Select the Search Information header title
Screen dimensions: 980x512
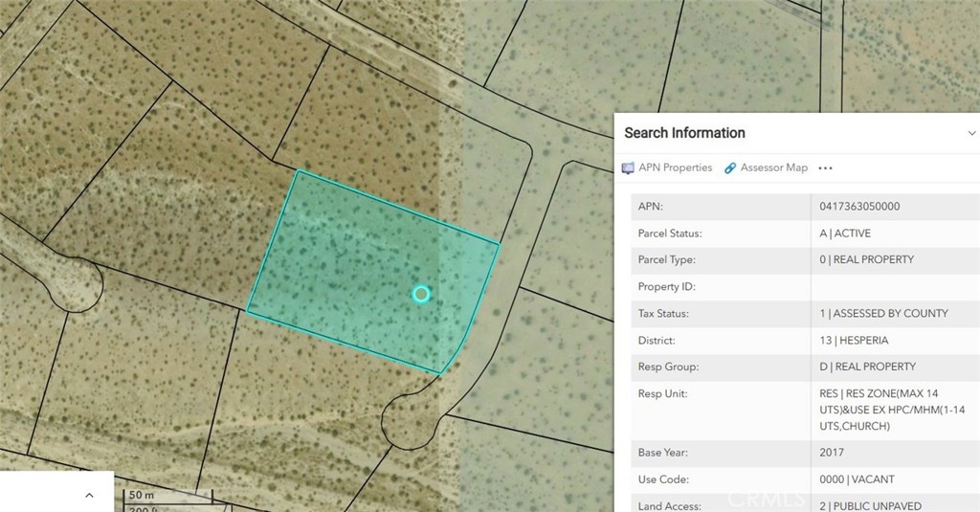tap(684, 132)
